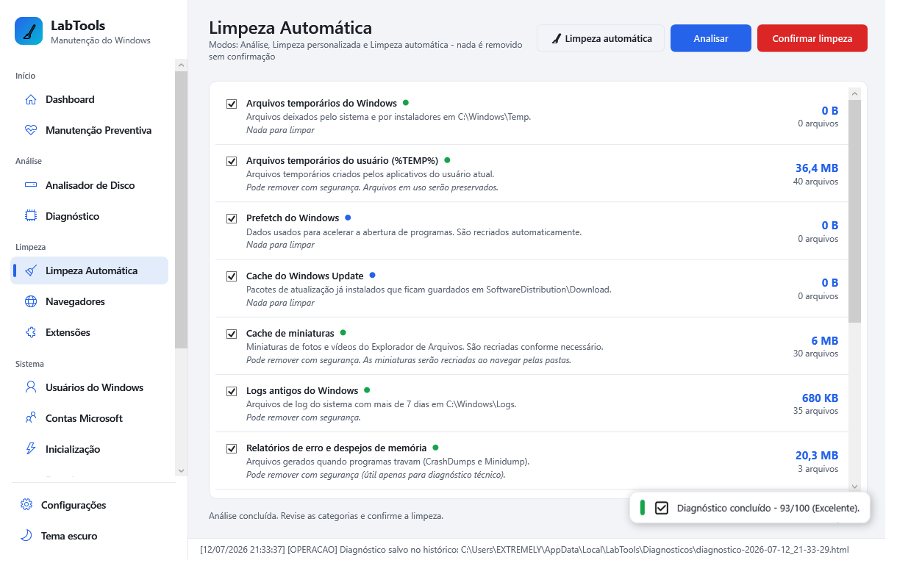This screenshot has height=588, width=897.
Task: Click cleanup list scrollbar up arrow
Action: pyautogui.click(x=854, y=93)
